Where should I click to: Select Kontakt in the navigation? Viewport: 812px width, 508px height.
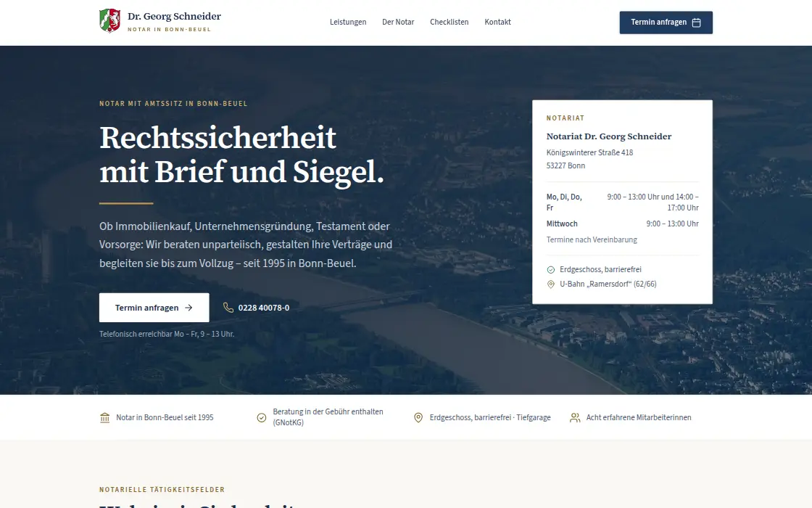tap(497, 22)
